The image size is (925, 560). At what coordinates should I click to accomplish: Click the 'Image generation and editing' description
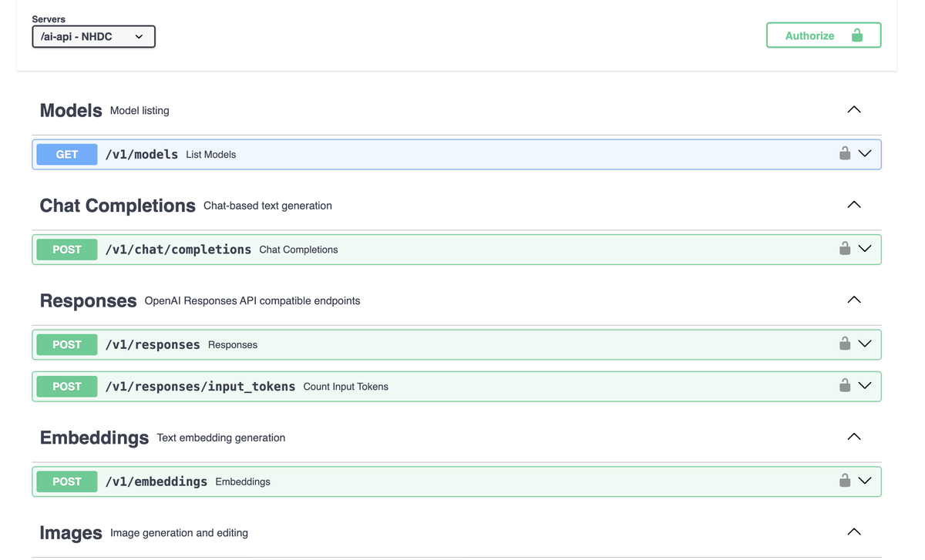179,533
